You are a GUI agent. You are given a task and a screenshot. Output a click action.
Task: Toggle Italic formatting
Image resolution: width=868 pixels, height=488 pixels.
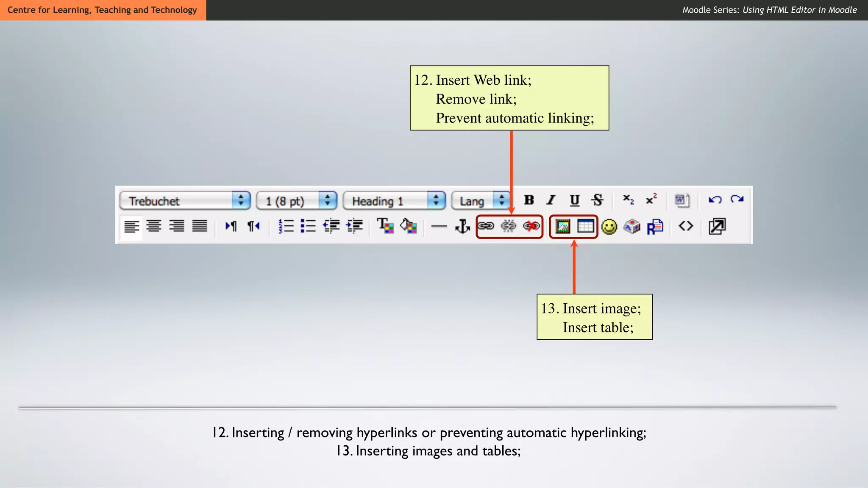tap(551, 200)
